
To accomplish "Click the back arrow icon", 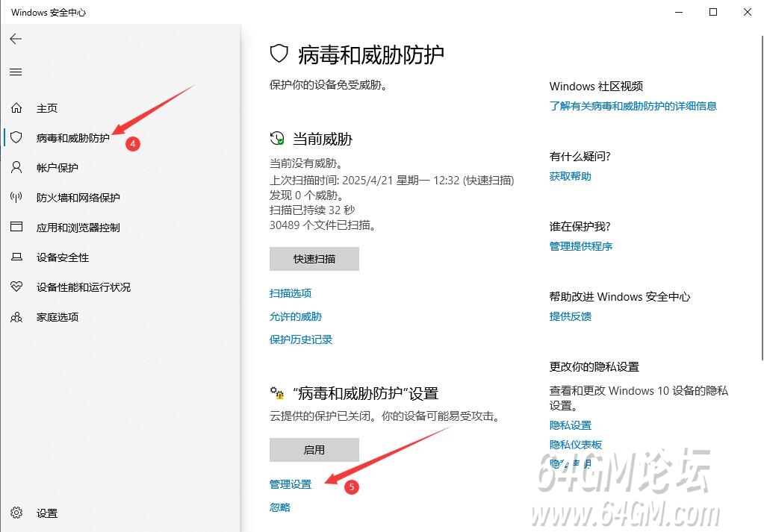I will (16, 39).
